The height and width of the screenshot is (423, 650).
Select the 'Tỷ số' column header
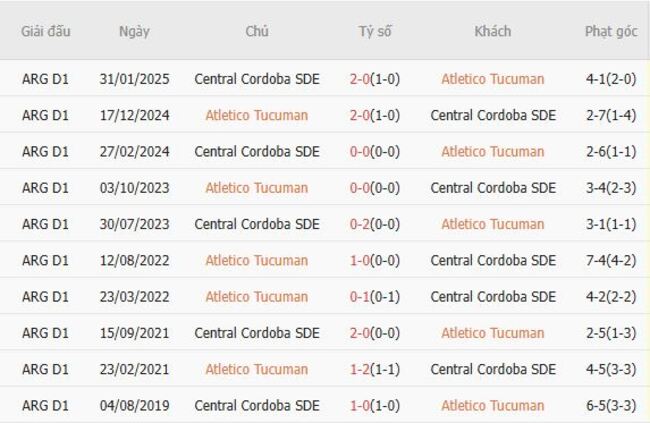tap(375, 31)
